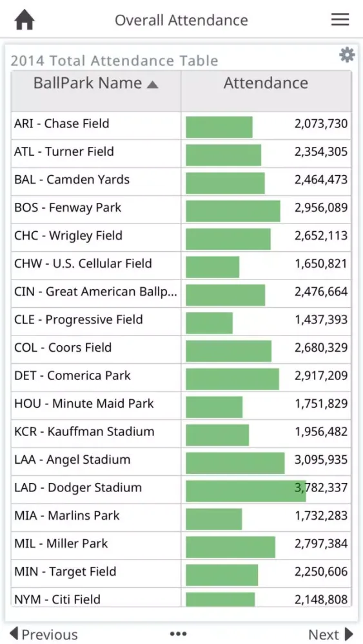The image size is (363, 644).
Task: Go to Previous page
Action: [44, 634]
